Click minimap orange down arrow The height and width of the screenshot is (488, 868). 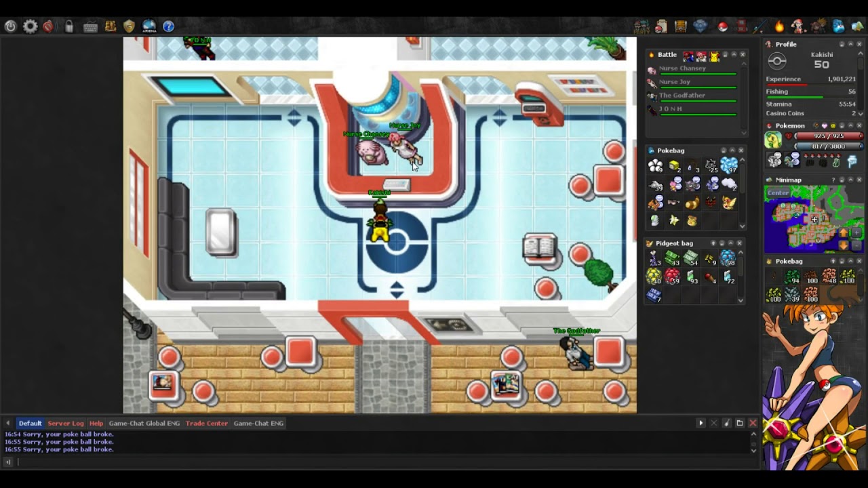tap(844, 245)
